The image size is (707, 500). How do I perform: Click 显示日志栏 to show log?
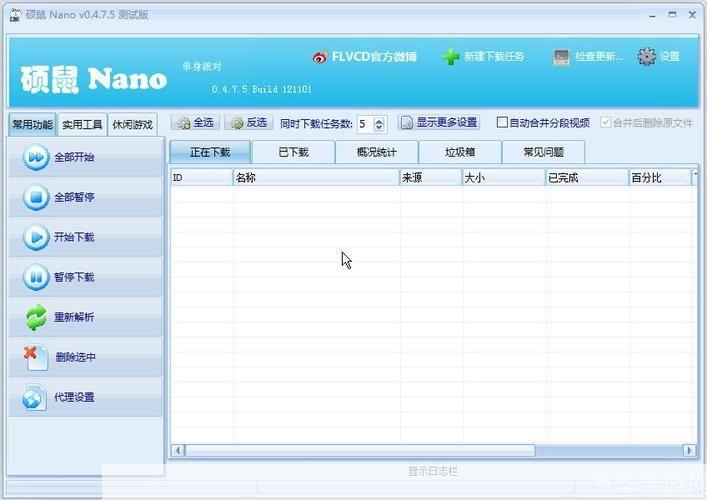[433, 472]
